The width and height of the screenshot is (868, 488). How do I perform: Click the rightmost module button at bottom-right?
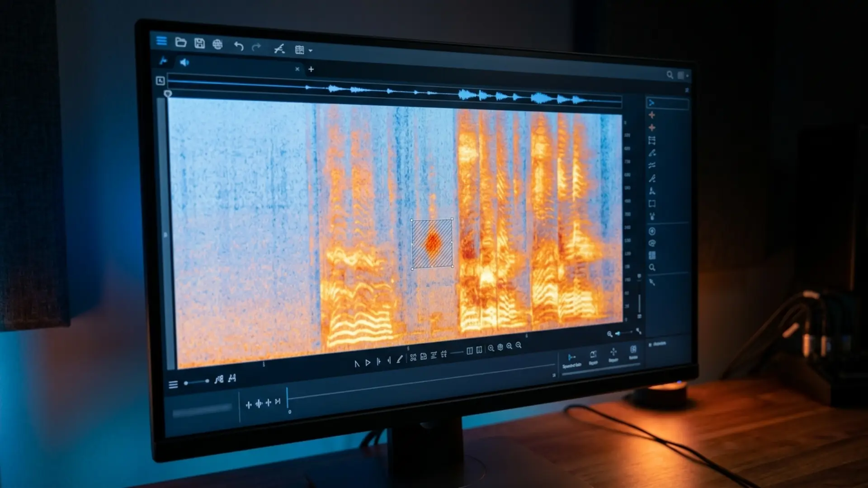633,352
